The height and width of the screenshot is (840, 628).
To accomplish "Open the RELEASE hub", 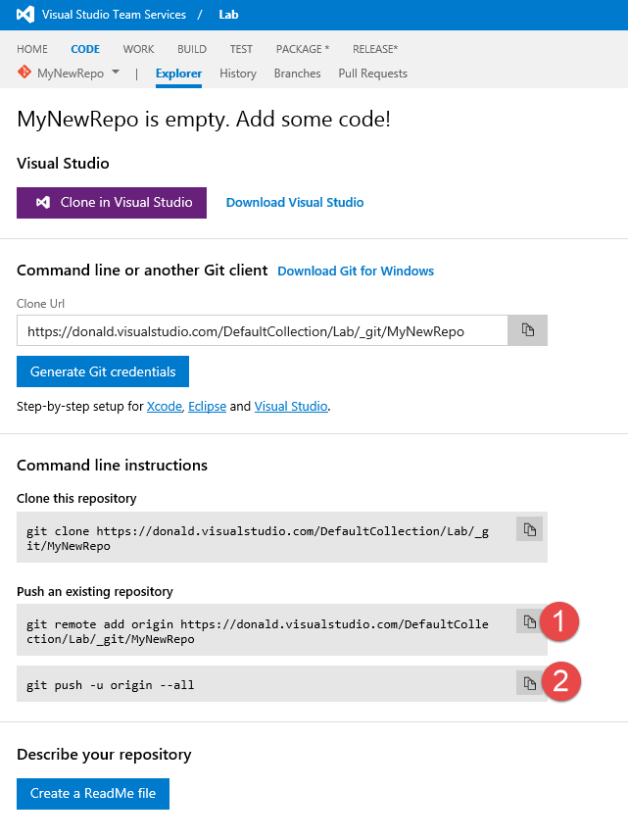I will click(x=375, y=49).
